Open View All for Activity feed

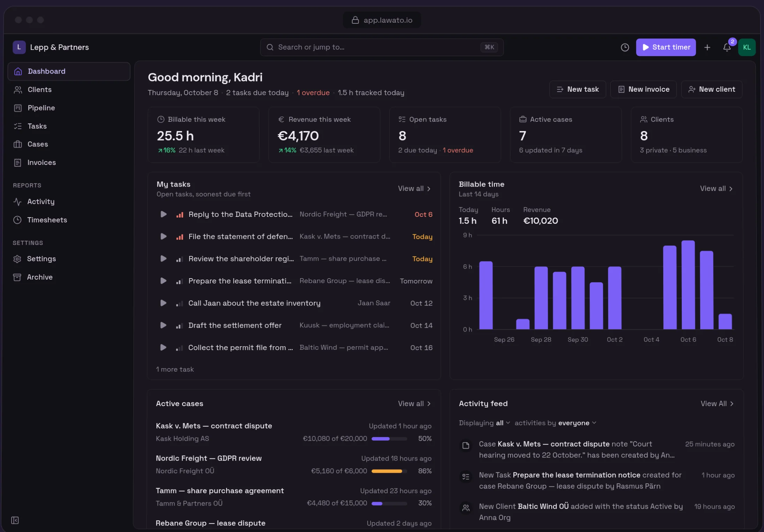pyautogui.click(x=717, y=404)
